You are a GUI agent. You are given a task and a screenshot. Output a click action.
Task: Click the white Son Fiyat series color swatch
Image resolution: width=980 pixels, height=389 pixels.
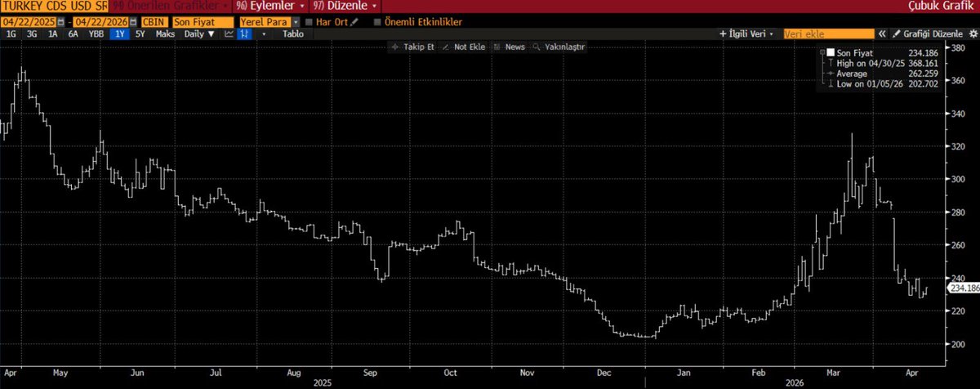tap(831, 52)
